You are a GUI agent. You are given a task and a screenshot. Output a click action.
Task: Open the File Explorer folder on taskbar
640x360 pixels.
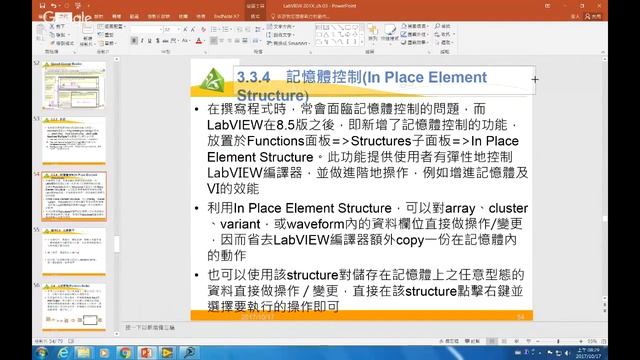click(84, 352)
